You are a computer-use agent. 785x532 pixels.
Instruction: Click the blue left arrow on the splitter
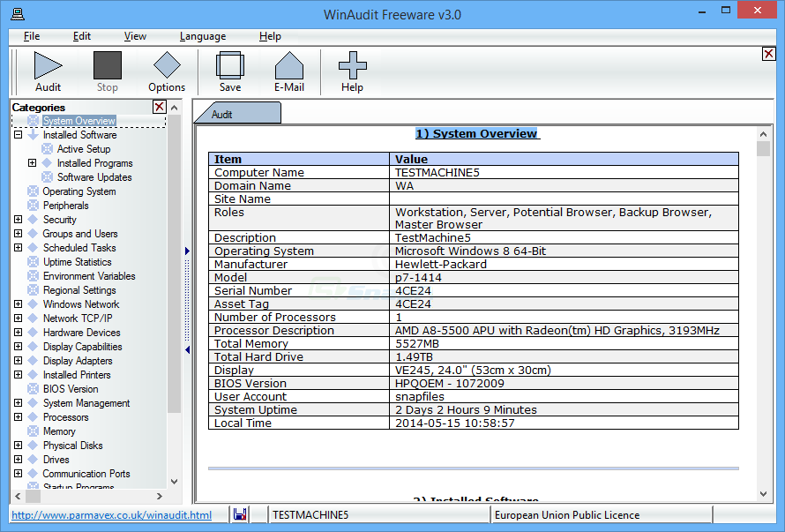pos(187,349)
